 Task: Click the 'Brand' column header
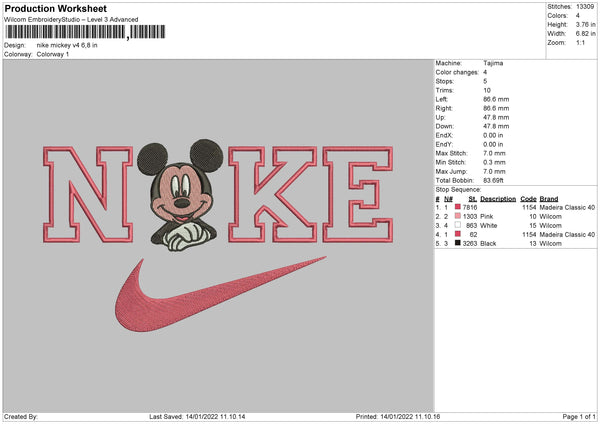coord(549,199)
